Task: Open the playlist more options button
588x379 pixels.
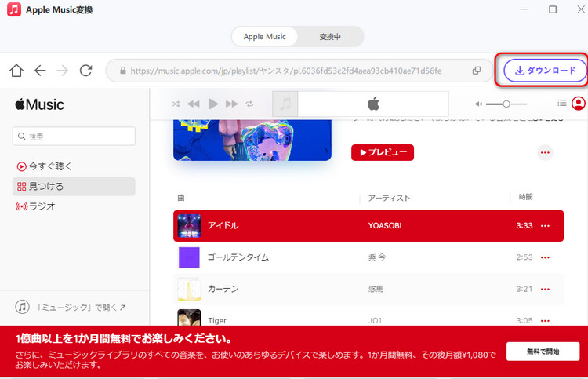Action: point(545,152)
